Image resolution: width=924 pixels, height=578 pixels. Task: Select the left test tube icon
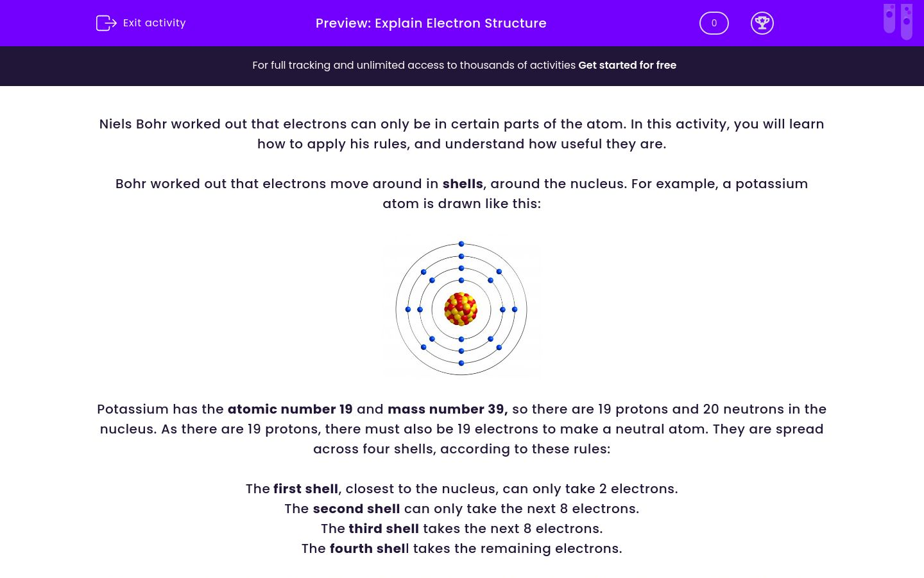889,19
